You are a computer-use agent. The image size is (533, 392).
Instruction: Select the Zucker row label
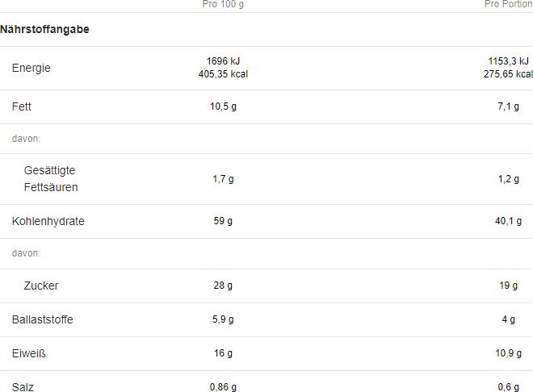[x=41, y=286]
